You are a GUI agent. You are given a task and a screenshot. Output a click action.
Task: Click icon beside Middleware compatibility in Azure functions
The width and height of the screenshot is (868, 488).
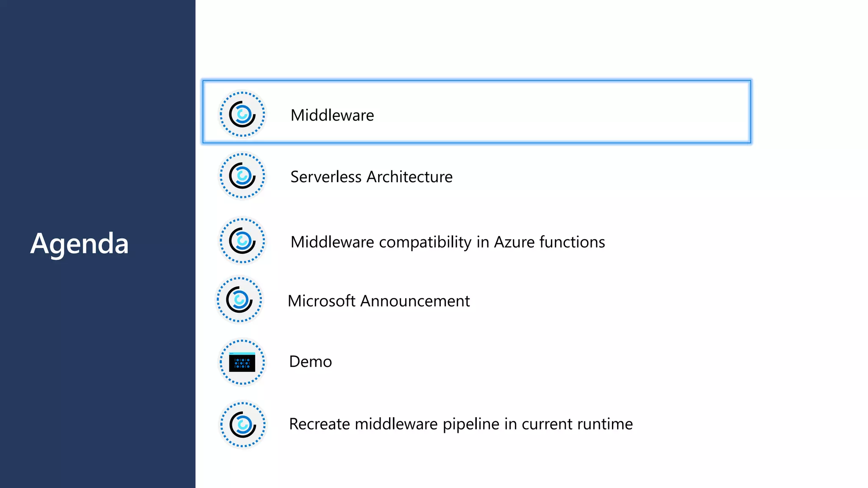[242, 241]
